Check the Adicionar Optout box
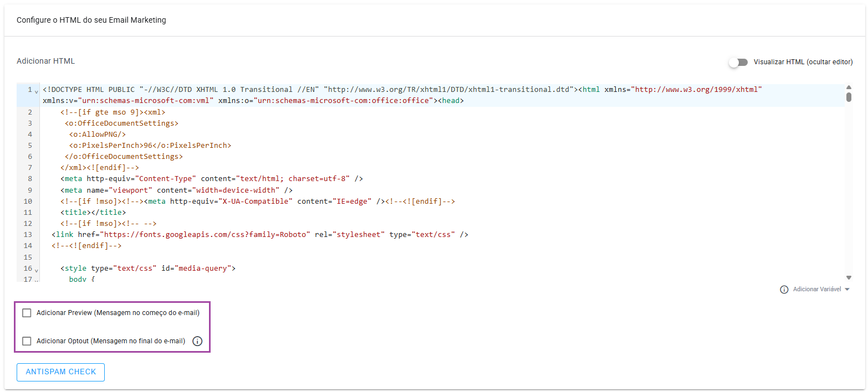The height and width of the screenshot is (392, 868). click(27, 341)
